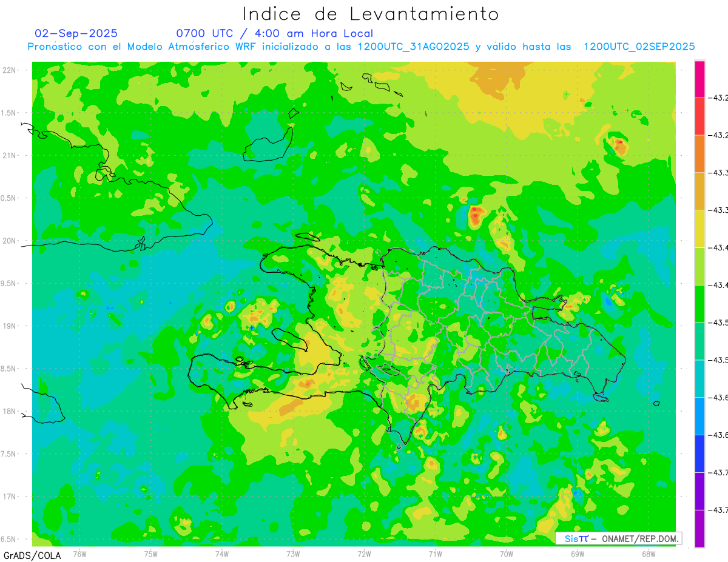This screenshot has height=562, width=728.
Task: Click the 76W longitude axis label
Action: point(79,553)
